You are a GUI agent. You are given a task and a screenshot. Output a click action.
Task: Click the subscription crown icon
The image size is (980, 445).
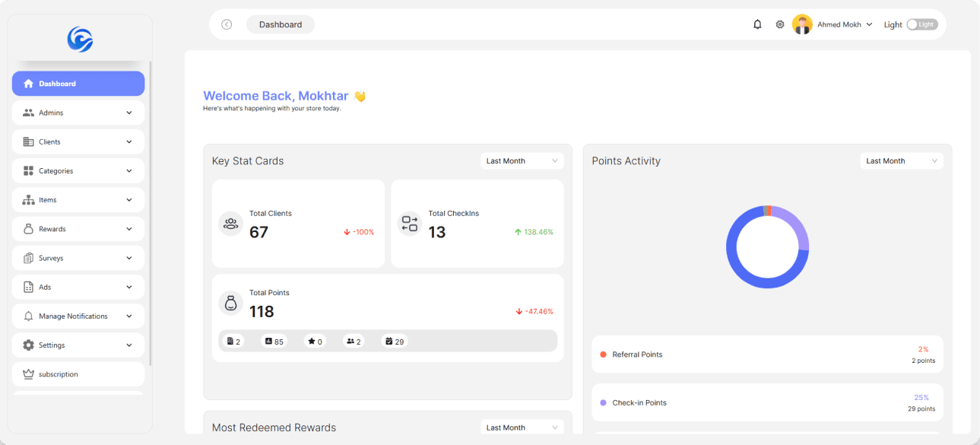click(29, 373)
